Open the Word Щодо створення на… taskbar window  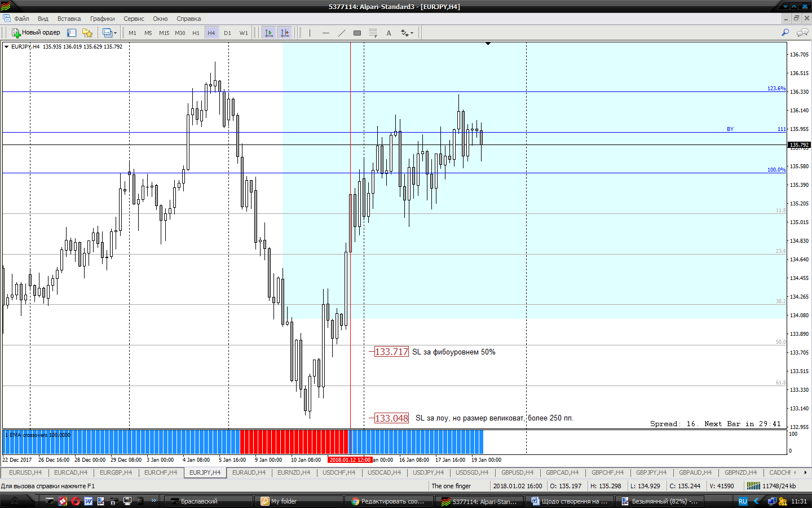[x=569, y=501]
